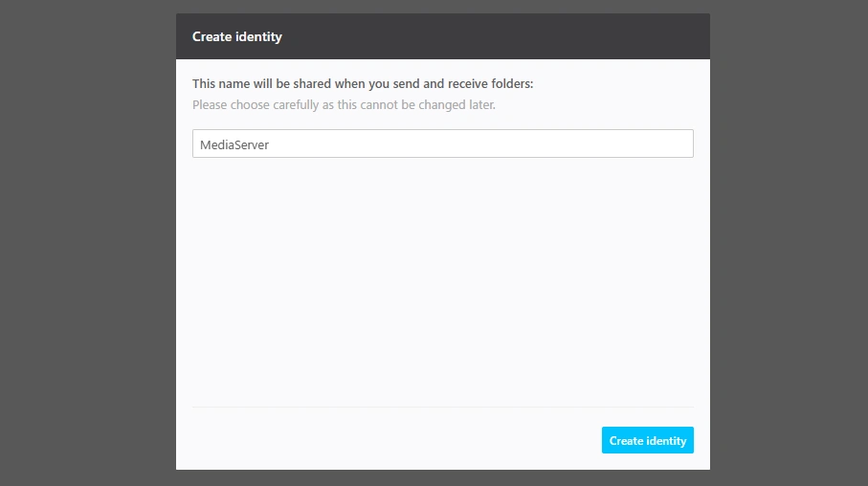The image size is (868, 486).
Task: Click the 'This name will be shared' label
Action: (363, 83)
